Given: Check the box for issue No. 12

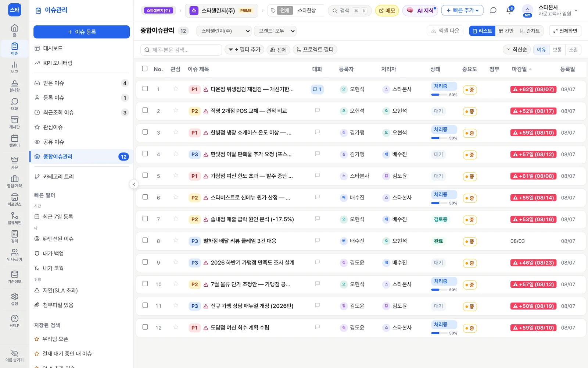Looking at the screenshot, I should (x=145, y=327).
